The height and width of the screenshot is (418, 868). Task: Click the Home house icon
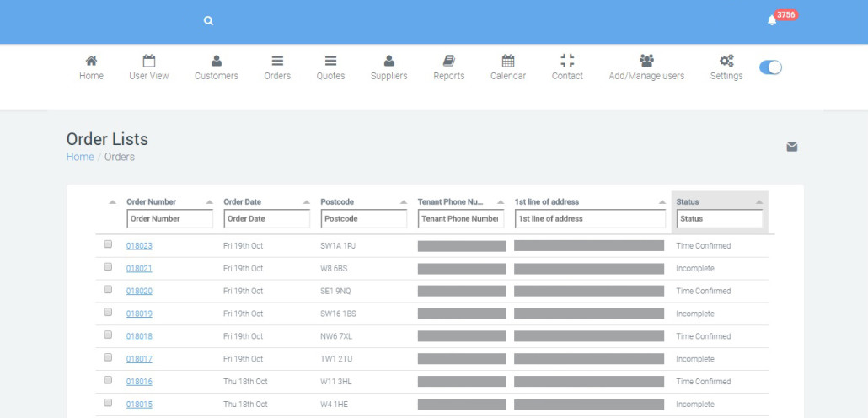tap(91, 61)
